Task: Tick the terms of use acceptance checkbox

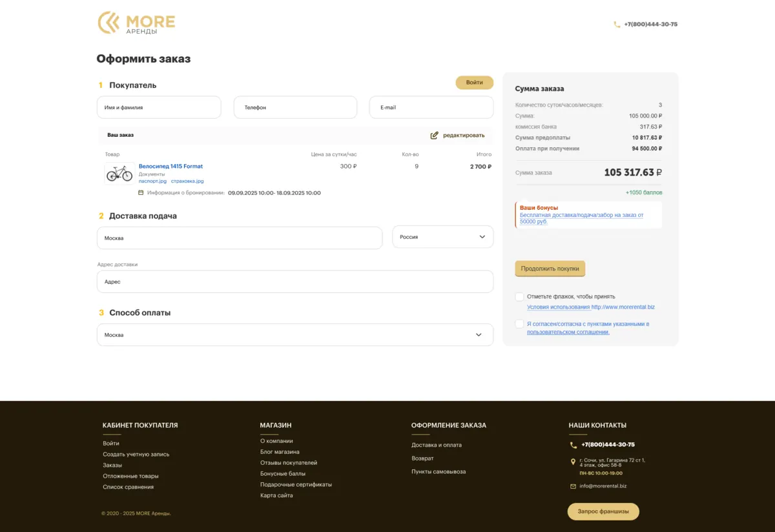Action: pos(519,296)
